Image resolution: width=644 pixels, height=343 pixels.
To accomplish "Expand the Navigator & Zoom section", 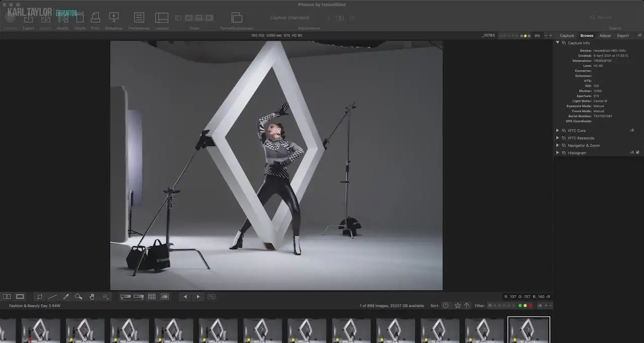I will 557,145.
